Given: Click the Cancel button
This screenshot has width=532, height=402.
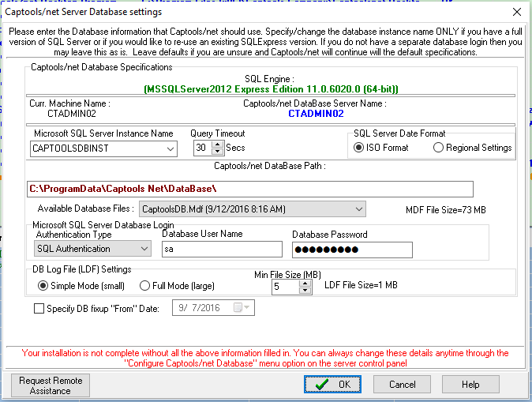Looking at the screenshot, I should pos(402,385).
